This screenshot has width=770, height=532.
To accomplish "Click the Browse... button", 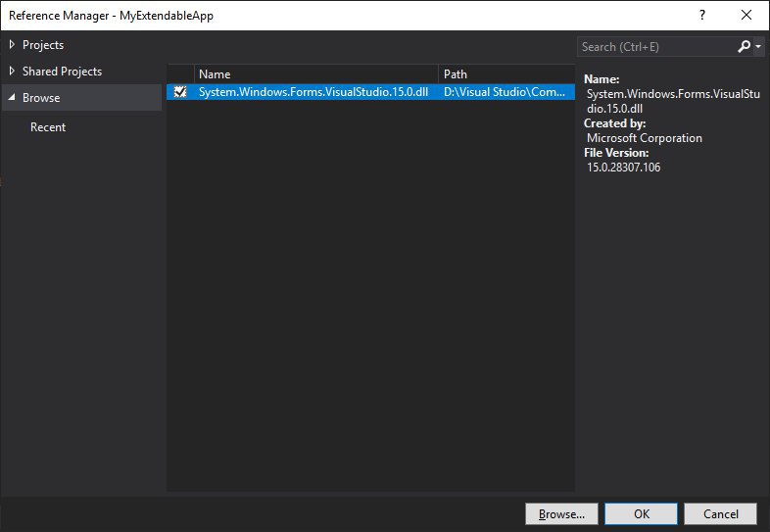I will click(x=561, y=513).
